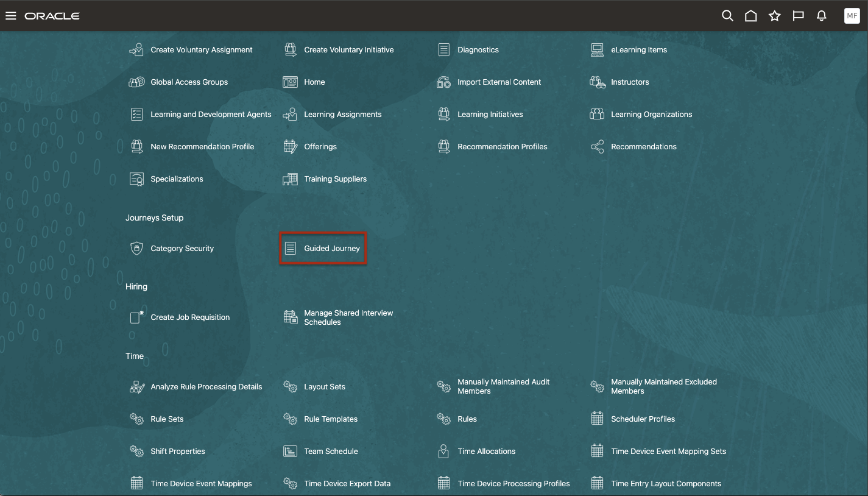The width and height of the screenshot is (868, 496).
Task: Click the eLearning Items icon
Action: 597,50
